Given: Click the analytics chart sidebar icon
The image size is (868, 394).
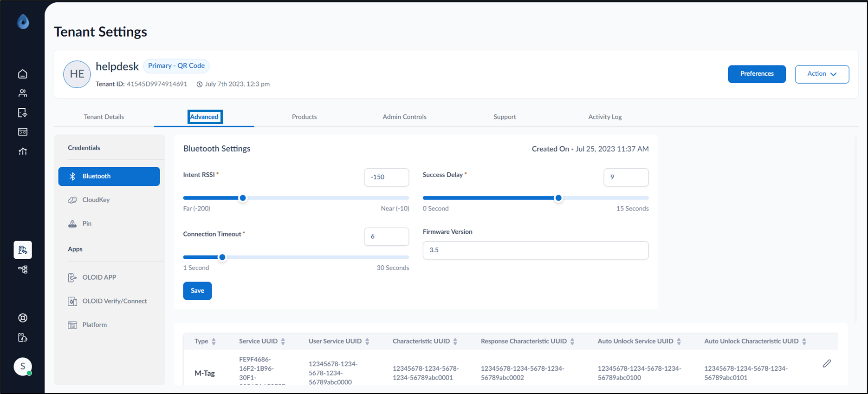Looking at the screenshot, I should 23,151.
